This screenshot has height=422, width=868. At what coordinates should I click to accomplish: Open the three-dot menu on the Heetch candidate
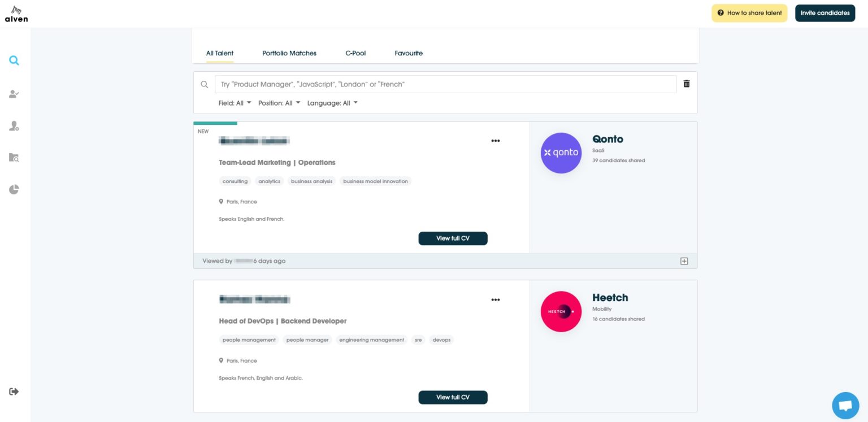(x=496, y=299)
